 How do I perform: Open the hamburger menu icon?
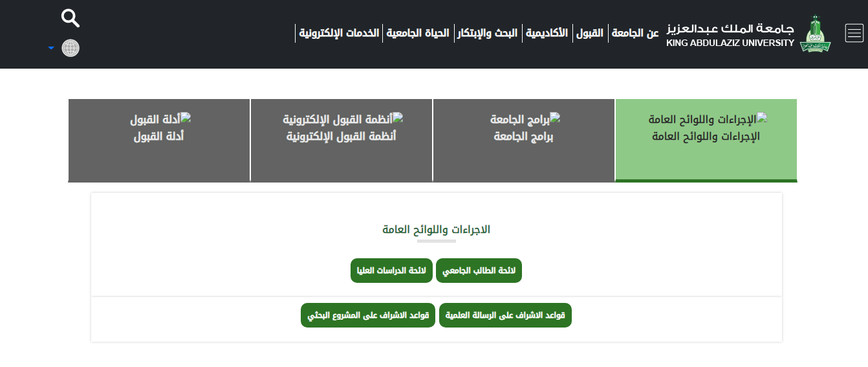[854, 32]
